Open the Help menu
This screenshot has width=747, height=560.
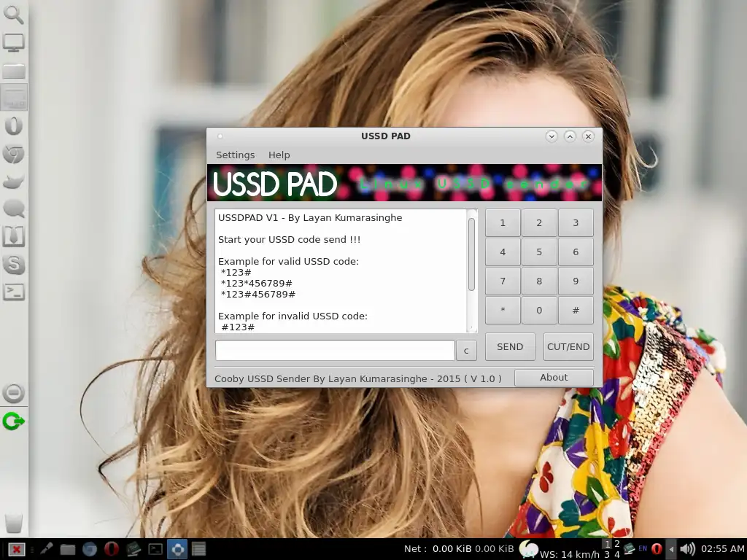279,155
